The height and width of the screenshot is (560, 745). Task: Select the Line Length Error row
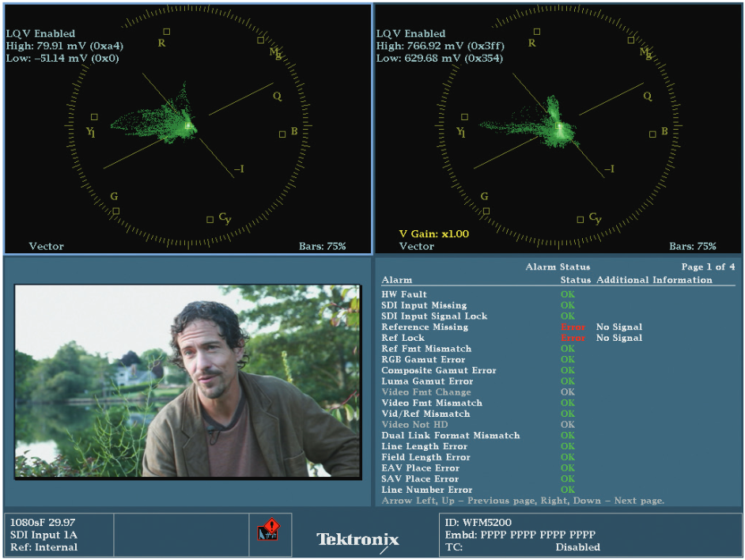pyautogui.click(x=558, y=446)
